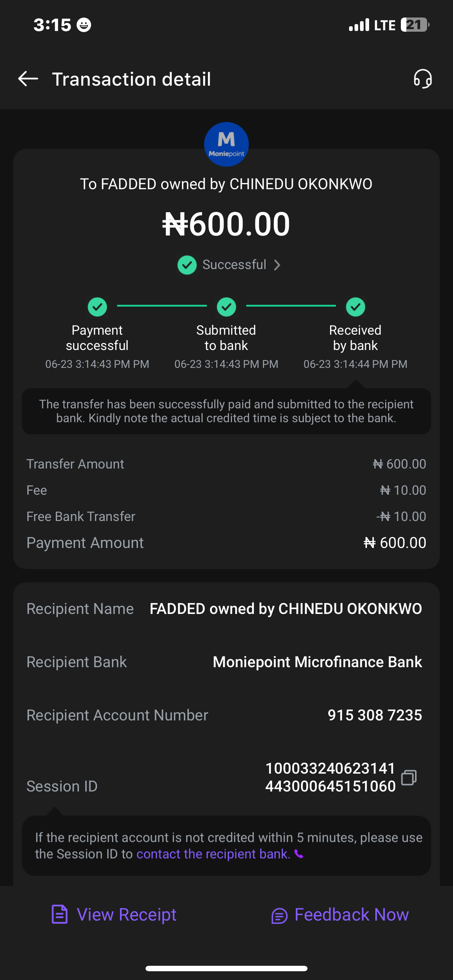Copy the Session ID using copy icon
This screenshot has width=453, height=980.
point(409,777)
